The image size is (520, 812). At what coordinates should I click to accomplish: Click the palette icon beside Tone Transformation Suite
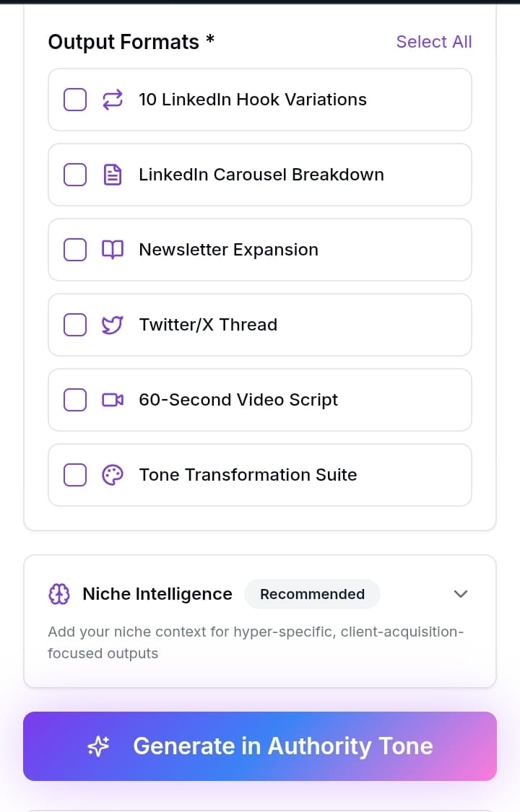[113, 475]
